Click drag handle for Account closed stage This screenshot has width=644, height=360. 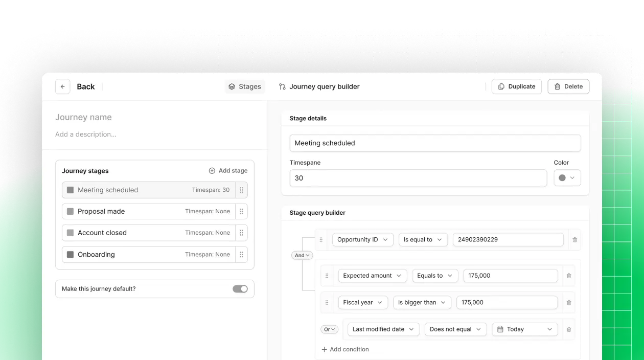tap(242, 233)
